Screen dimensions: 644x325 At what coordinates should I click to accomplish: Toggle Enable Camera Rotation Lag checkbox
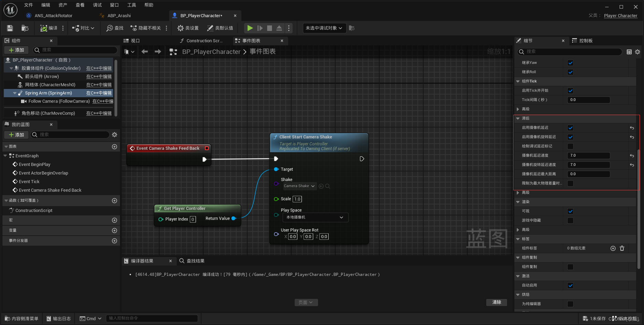coord(570,137)
